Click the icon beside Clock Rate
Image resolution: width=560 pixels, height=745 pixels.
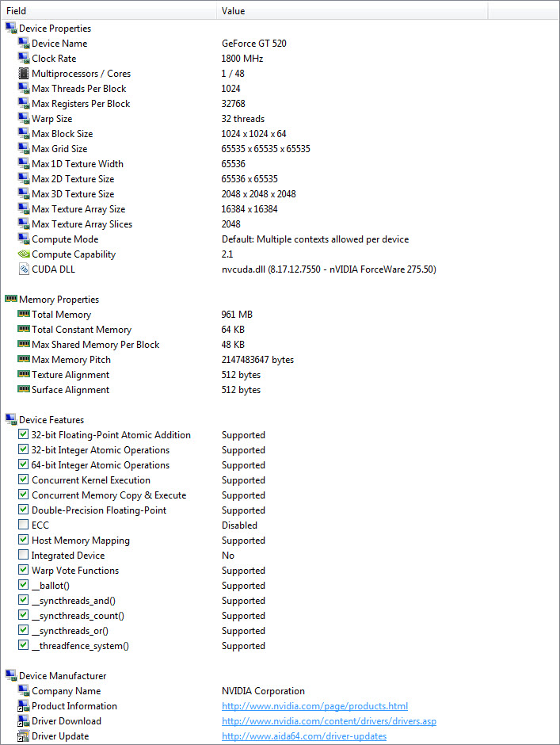point(24,59)
